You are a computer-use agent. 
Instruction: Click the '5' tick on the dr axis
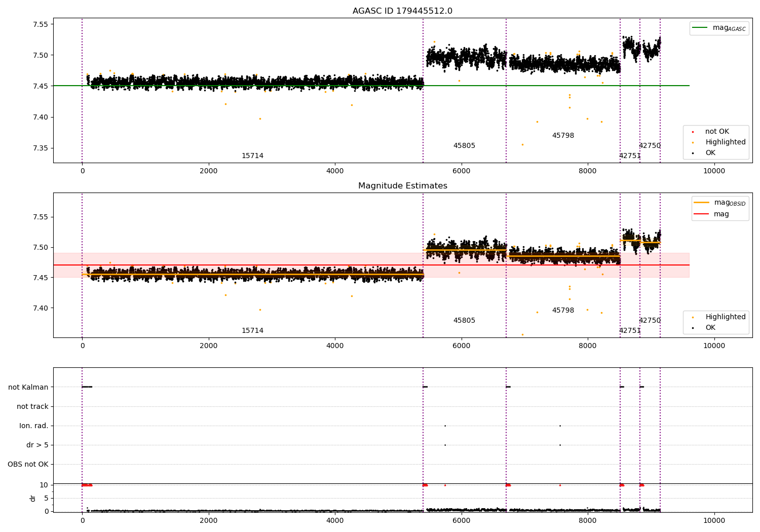[x=46, y=498]
